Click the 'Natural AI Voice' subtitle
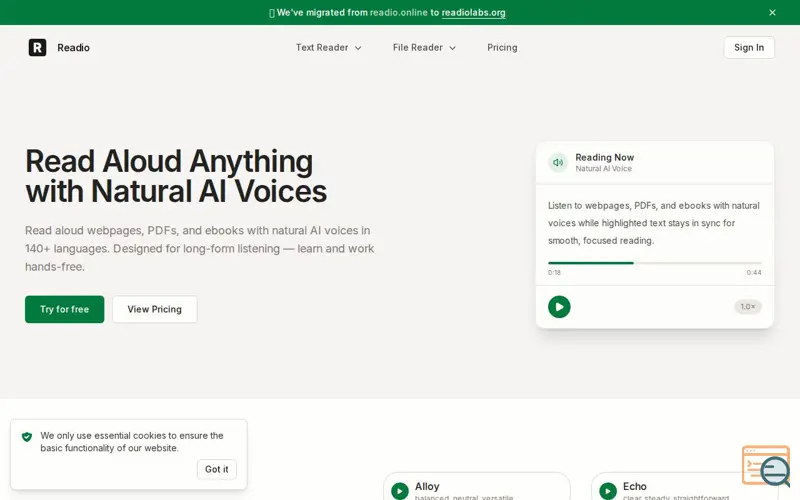 pyautogui.click(x=604, y=169)
